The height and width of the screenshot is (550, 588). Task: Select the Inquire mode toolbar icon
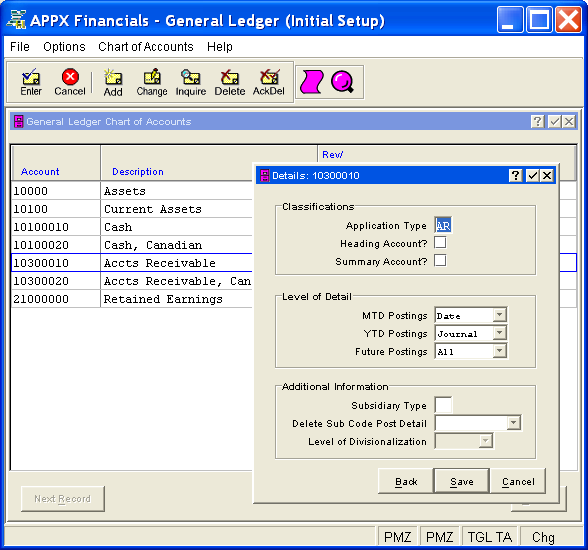191,82
